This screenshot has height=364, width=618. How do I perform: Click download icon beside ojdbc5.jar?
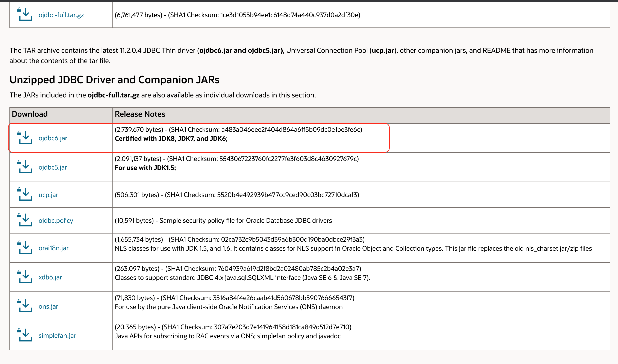(25, 167)
